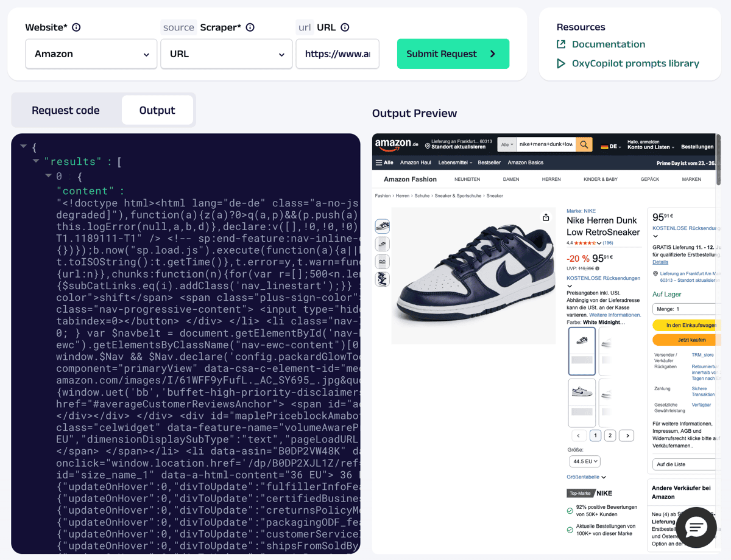
Task: Click DAMEN in Amazon Fashion bar
Action: [510, 180]
